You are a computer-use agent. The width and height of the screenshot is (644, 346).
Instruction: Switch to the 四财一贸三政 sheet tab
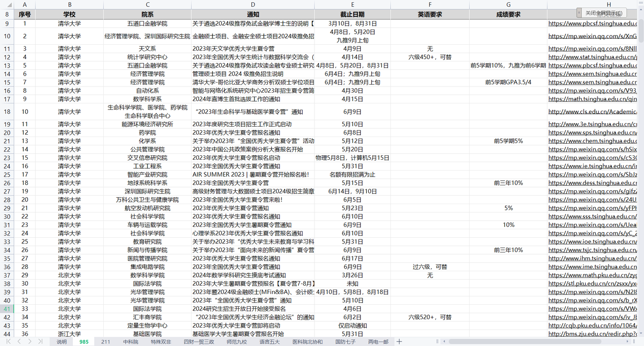[x=199, y=342]
